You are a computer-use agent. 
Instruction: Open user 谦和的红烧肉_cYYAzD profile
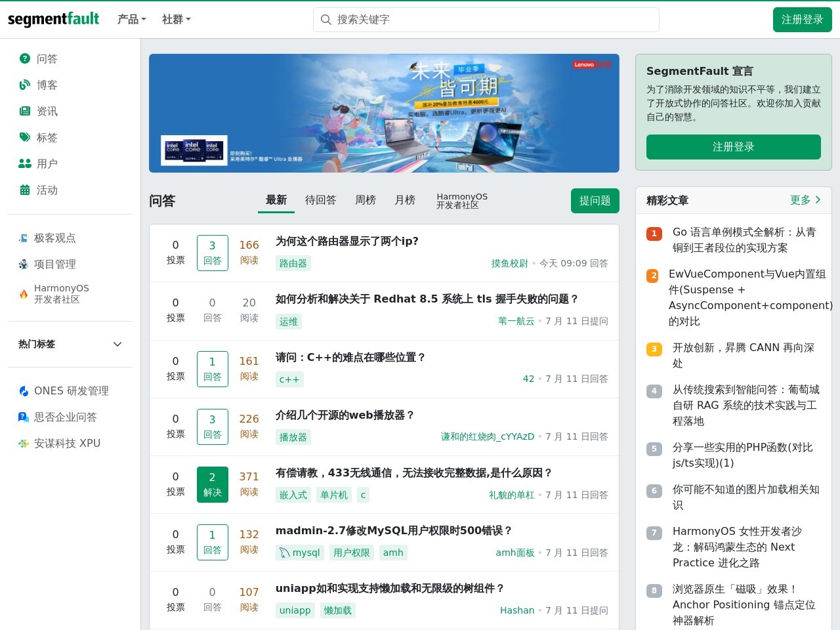(488, 436)
